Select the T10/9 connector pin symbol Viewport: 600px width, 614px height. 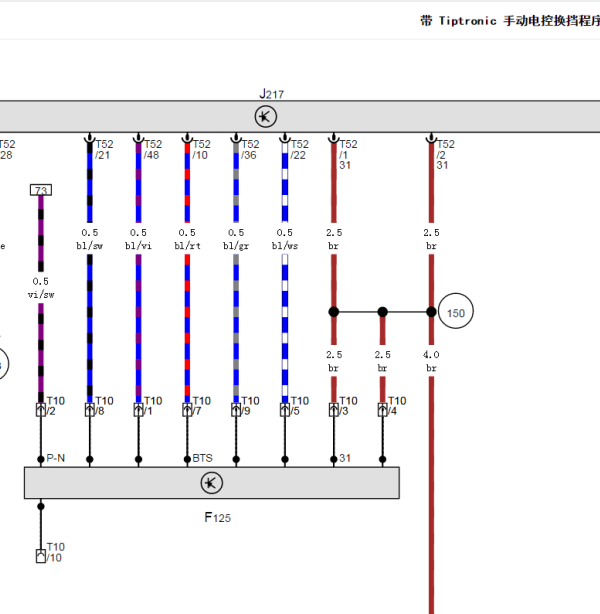coord(236,410)
